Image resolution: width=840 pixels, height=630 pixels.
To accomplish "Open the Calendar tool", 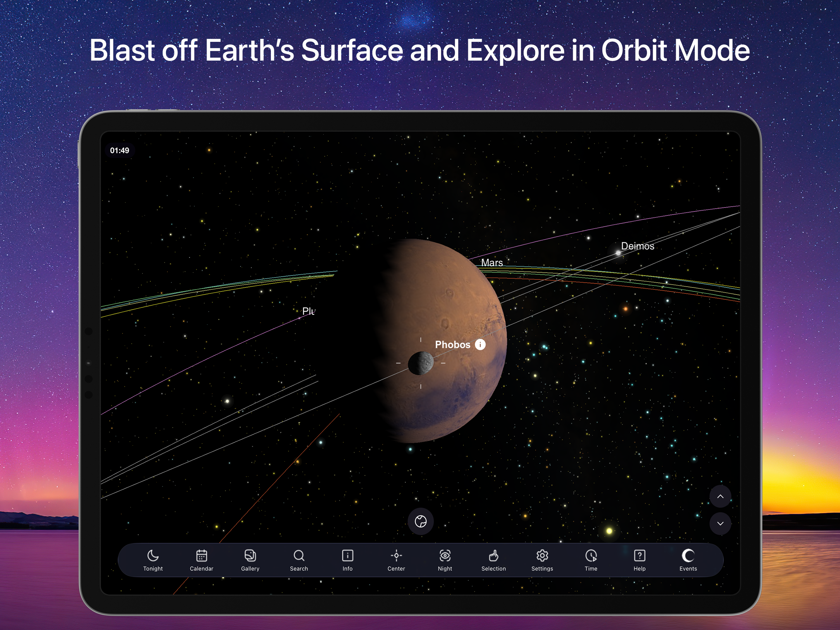I will (201, 560).
